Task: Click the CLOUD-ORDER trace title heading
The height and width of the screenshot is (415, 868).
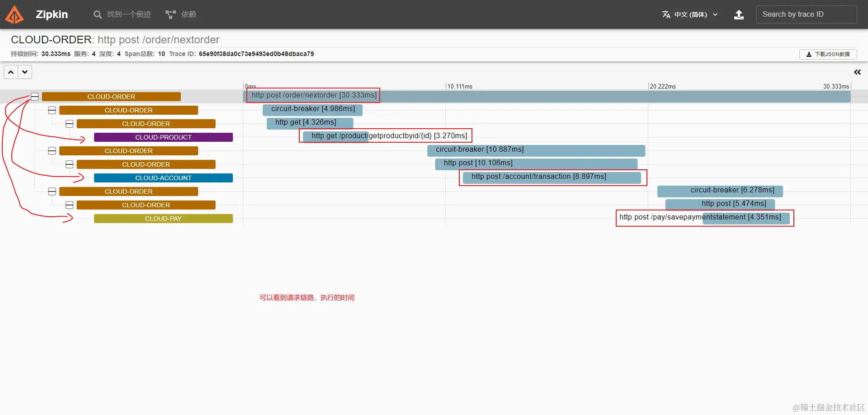Action: (115, 40)
